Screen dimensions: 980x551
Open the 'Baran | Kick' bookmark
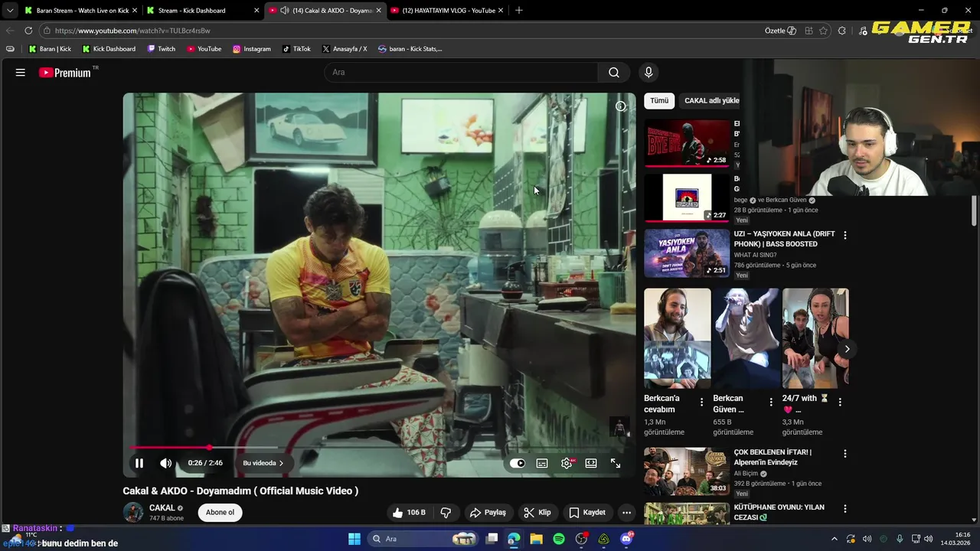(50, 49)
